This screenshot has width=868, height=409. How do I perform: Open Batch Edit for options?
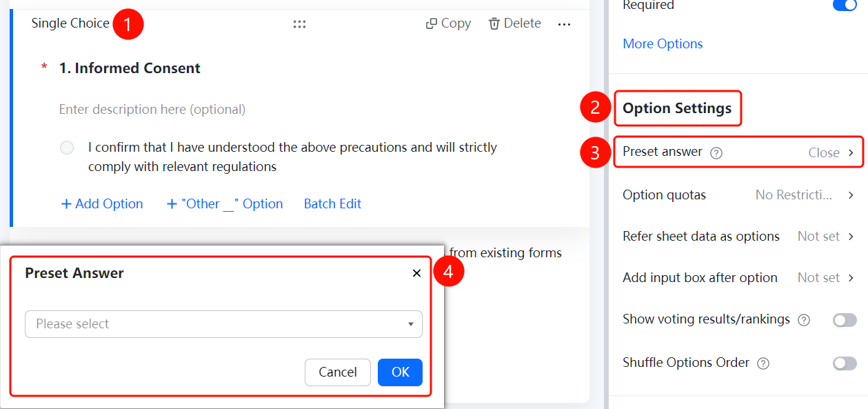point(332,204)
